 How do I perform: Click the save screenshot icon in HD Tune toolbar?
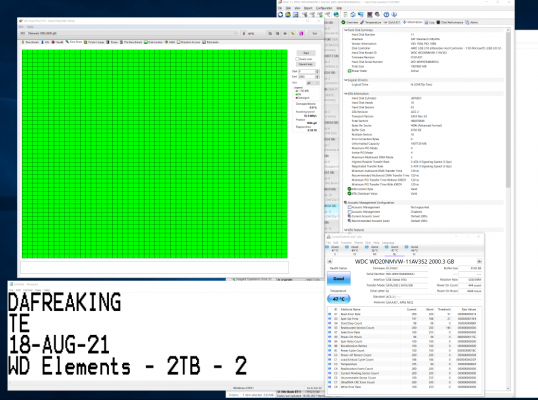tap(285, 34)
